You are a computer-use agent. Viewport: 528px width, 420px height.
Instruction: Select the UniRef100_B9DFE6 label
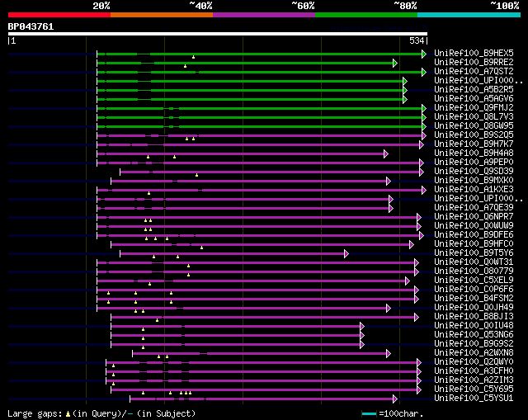pyautogui.click(x=474, y=235)
